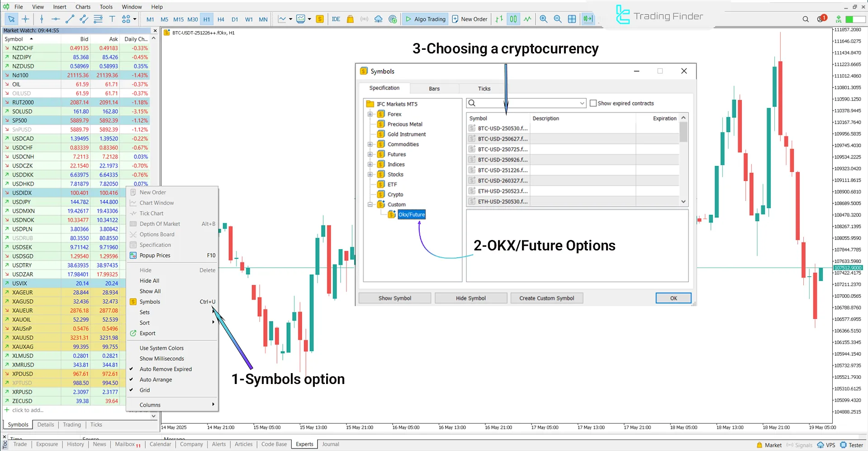
Task: Switch chart to candlestick display
Action: tap(513, 19)
